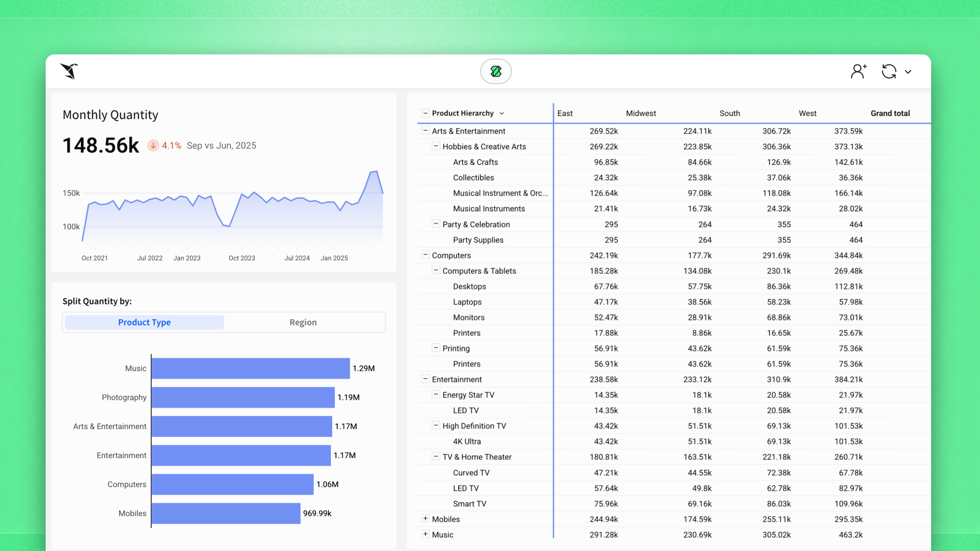Image resolution: width=980 pixels, height=551 pixels.
Task: Select the Smart TV row label
Action: coord(470,504)
